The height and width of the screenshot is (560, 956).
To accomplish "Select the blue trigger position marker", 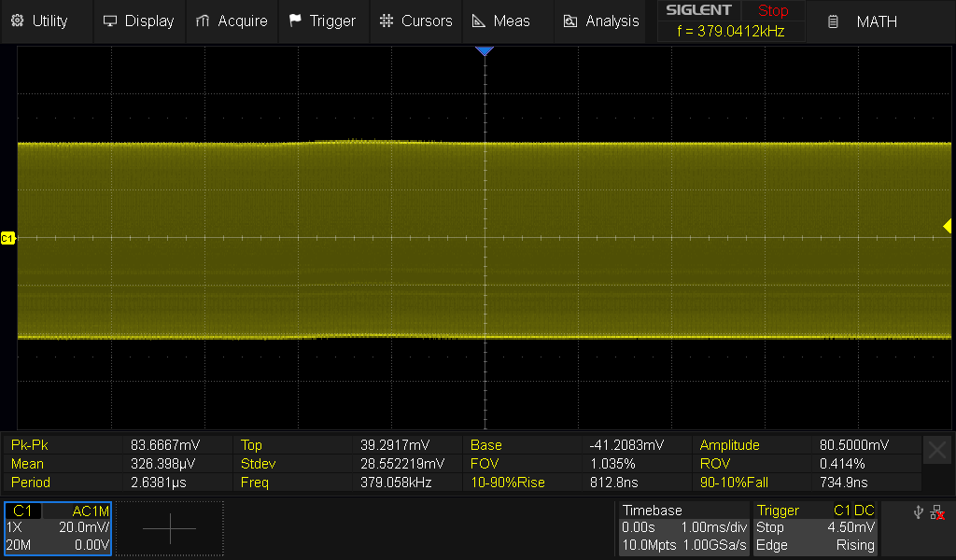I will tap(484, 50).
